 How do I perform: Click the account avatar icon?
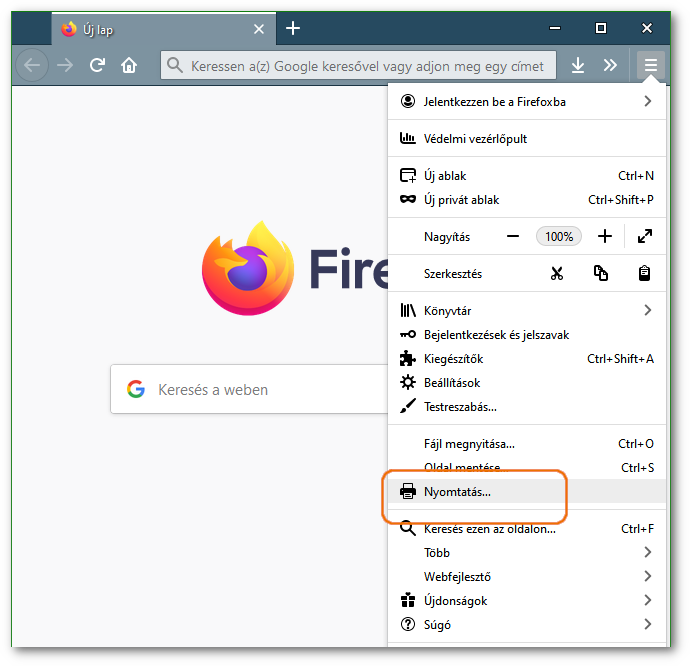pyautogui.click(x=407, y=101)
